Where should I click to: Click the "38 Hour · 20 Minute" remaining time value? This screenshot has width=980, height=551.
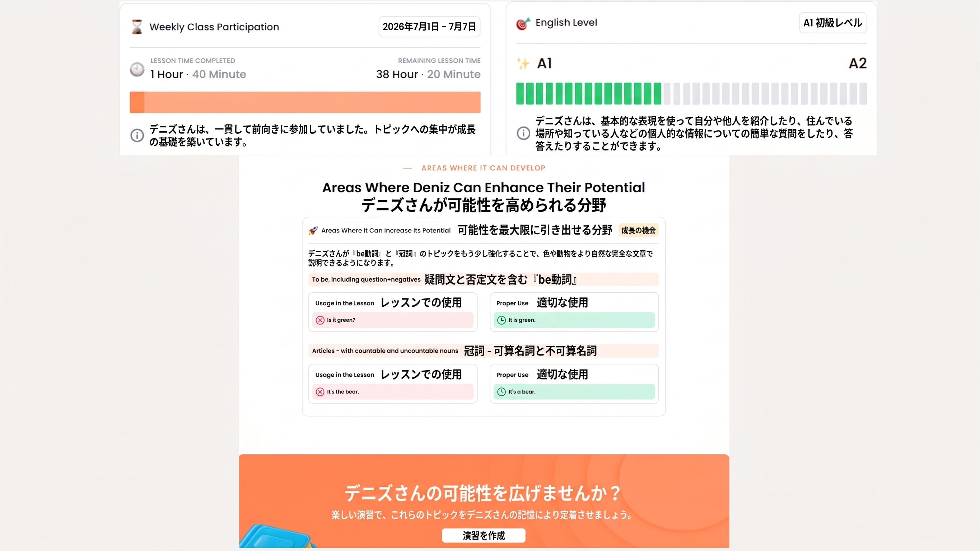[428, 74]
